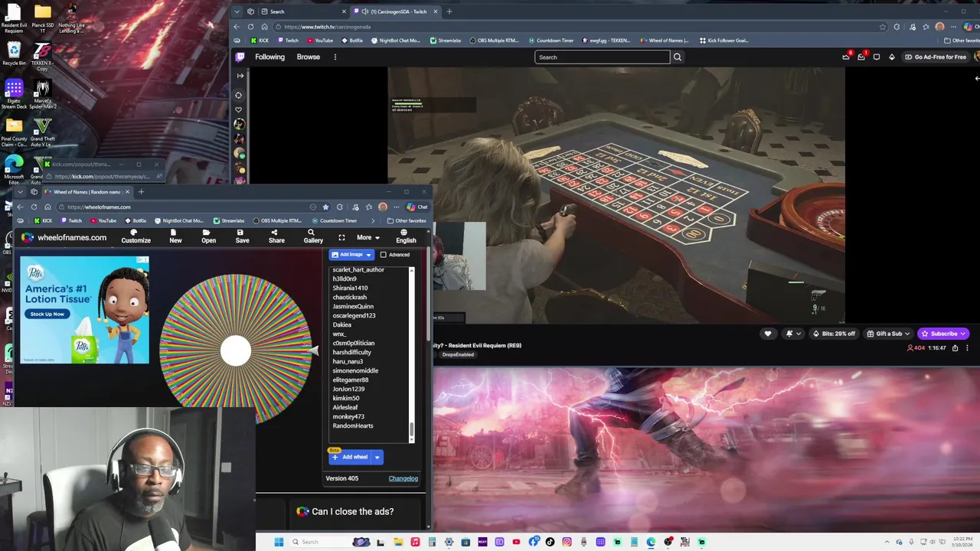Screen dimensions: 980x551
Task: Open stream more options vertical dots
Action: point(968,347)
